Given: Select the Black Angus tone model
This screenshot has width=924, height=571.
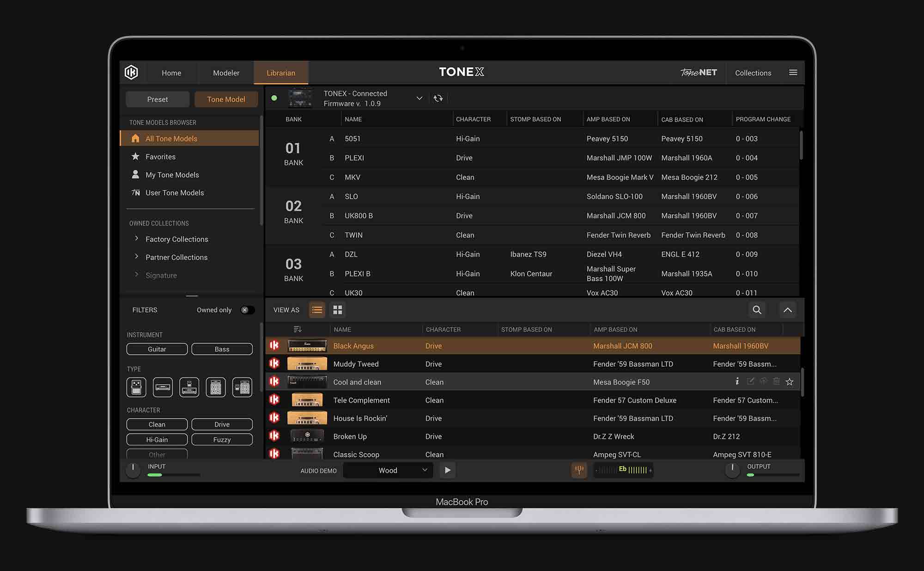Looking at the screenshot, I should 533,346.
